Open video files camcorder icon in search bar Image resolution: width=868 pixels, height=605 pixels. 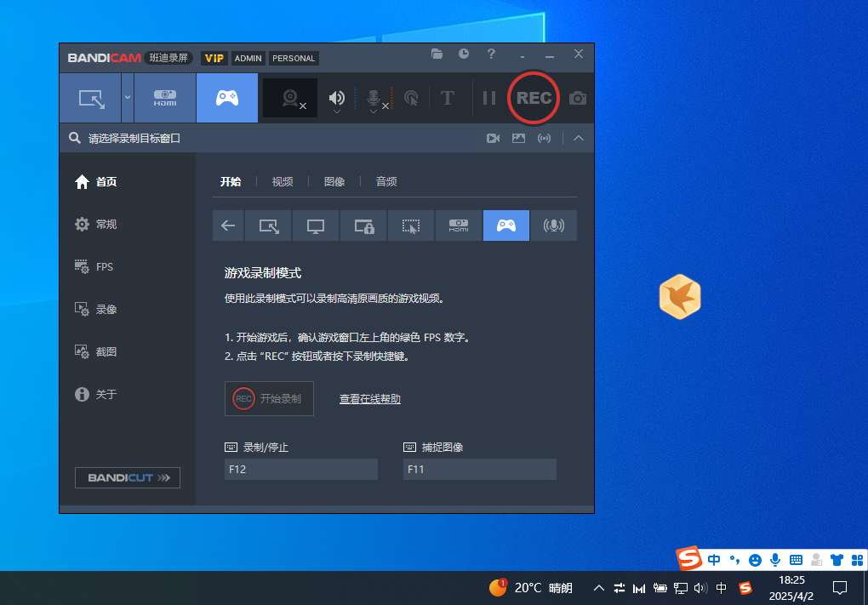coord(493,139)
